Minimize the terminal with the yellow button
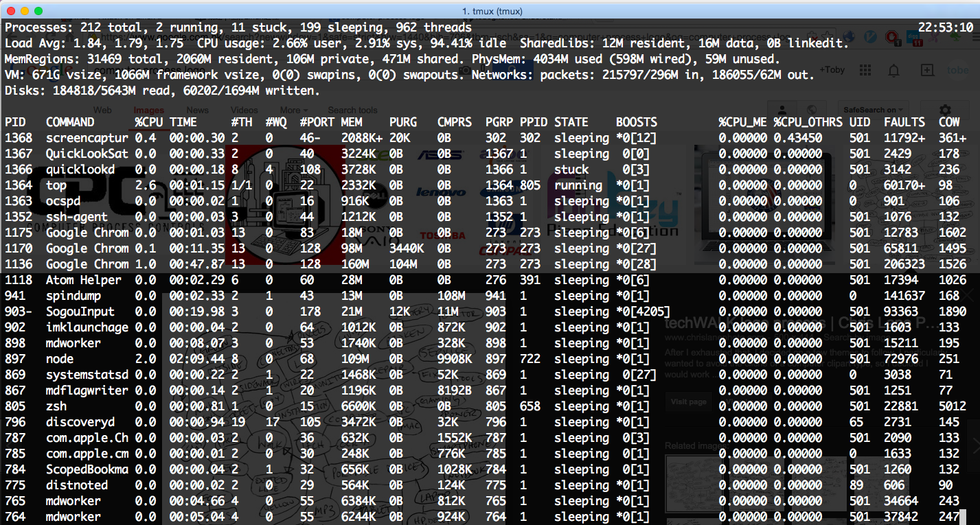Image resolution: width=980 pixels, height=525 pixels. [x=25, y=11]
